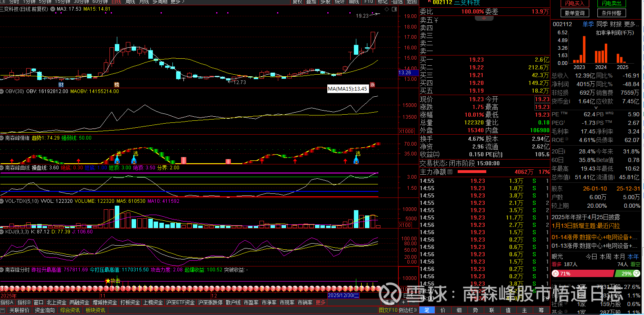Select 本年 in the 眼光 period tabs
644x315 pixels.
(x=633, y=257)
